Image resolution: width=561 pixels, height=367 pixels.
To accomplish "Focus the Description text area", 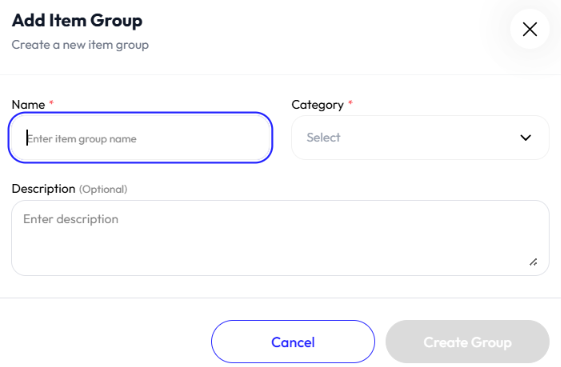I will (x=280, y=238).
